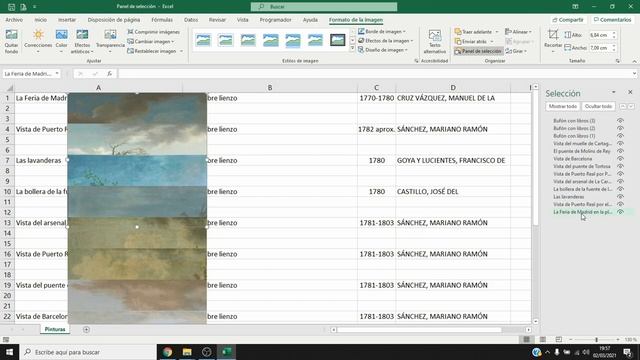This screenshot has width=640, height=360.
Task: Hide Vista del puente de Tortosa object
Action: (x=620, y=166)
